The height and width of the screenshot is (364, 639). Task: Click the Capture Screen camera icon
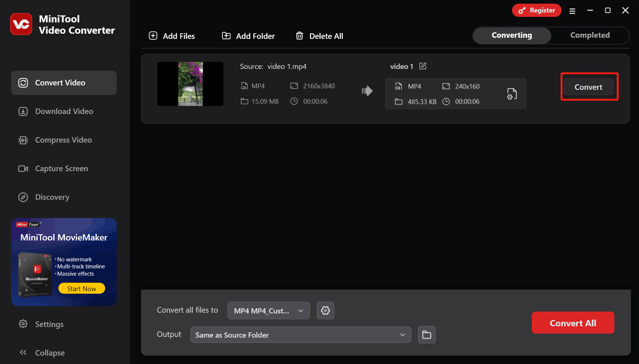point(23,169)
